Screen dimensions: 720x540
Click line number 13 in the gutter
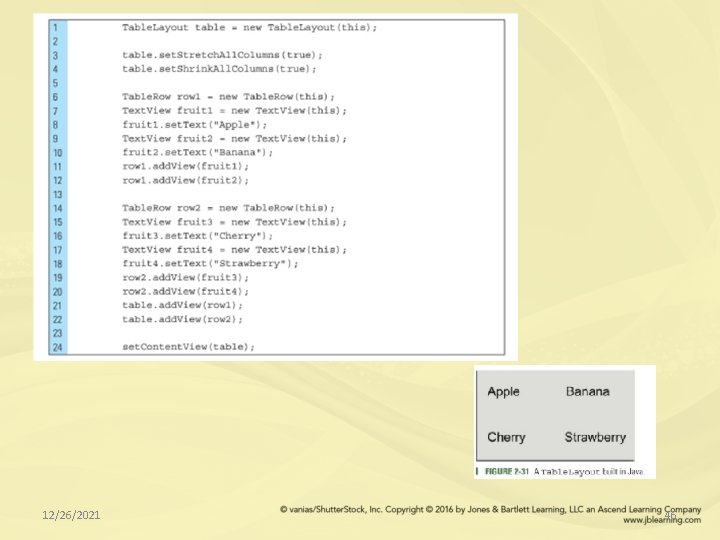click(x=57, y=194)
